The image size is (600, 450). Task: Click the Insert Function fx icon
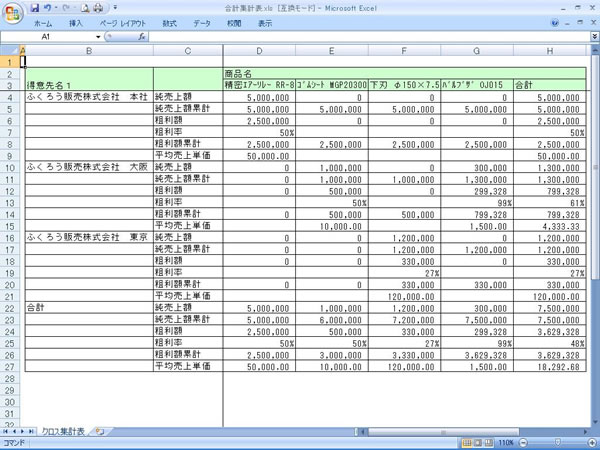pos(142,37)
